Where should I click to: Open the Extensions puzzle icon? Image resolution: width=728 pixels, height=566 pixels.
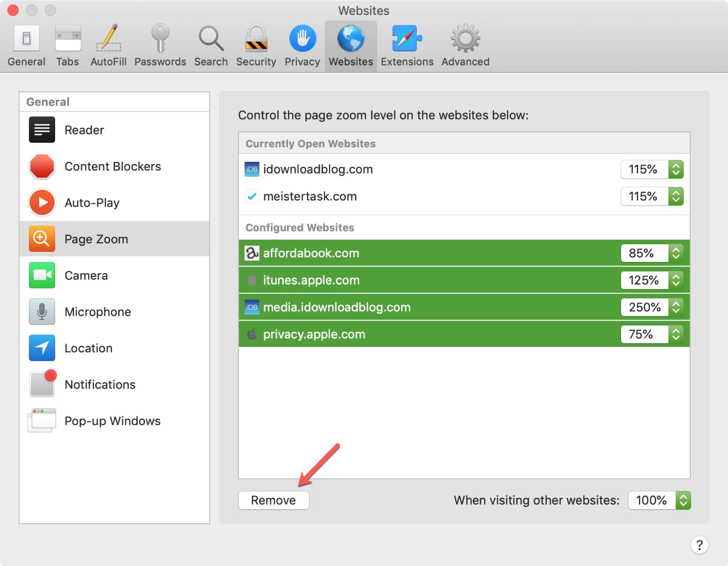pos(407,38)
